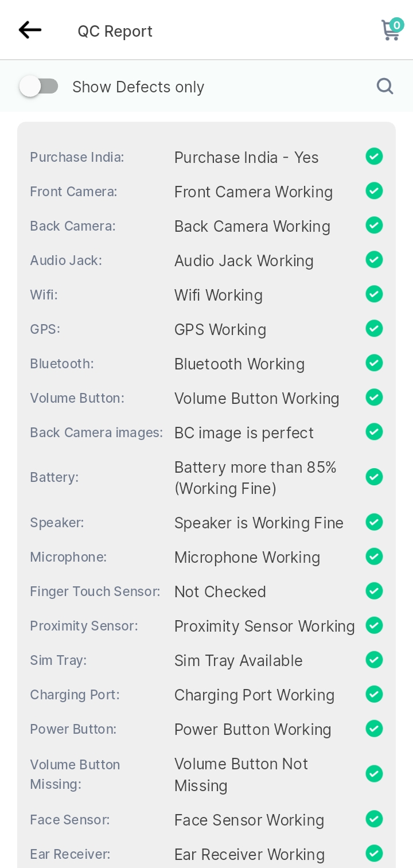Toggle Show Defects only switch
Viewport: 413px width, 868px height.
coord(38,87)
